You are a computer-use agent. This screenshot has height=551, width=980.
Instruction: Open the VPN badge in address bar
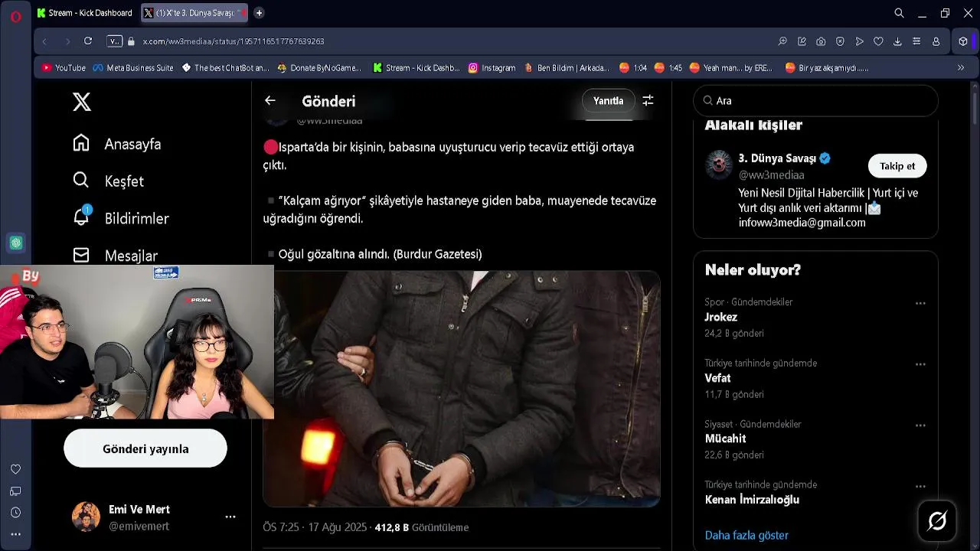114,41
